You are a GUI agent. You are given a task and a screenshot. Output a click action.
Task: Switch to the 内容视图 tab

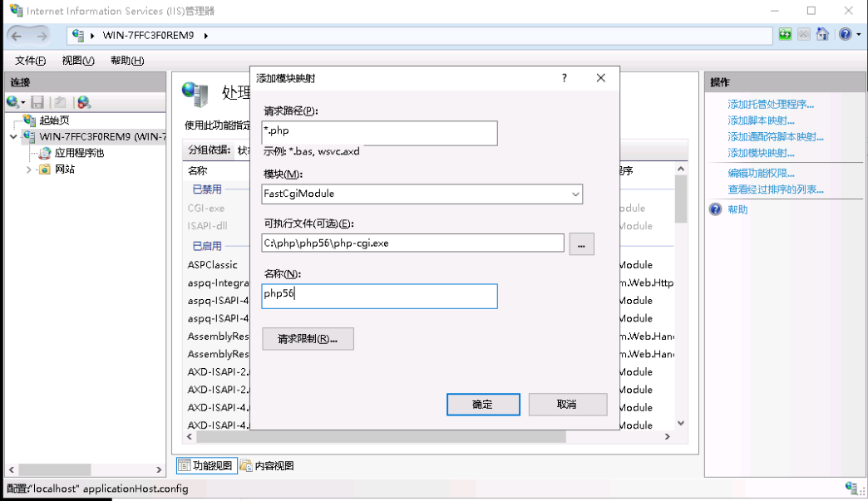(267, 465)
